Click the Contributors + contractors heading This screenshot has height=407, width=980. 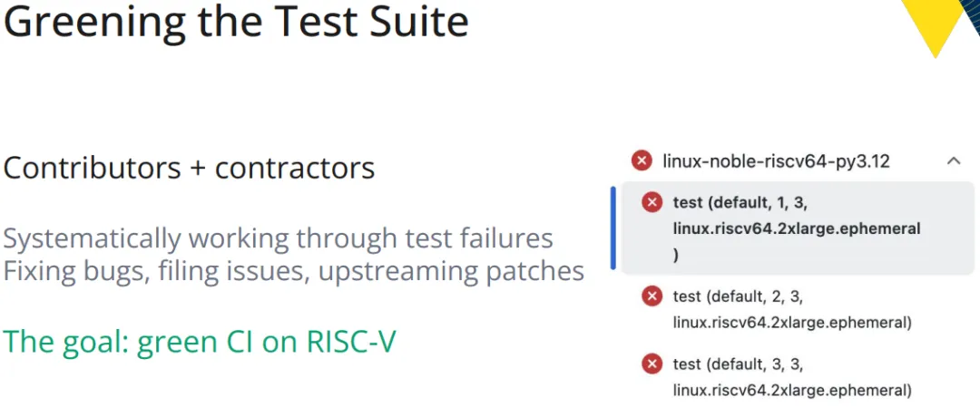189,168
